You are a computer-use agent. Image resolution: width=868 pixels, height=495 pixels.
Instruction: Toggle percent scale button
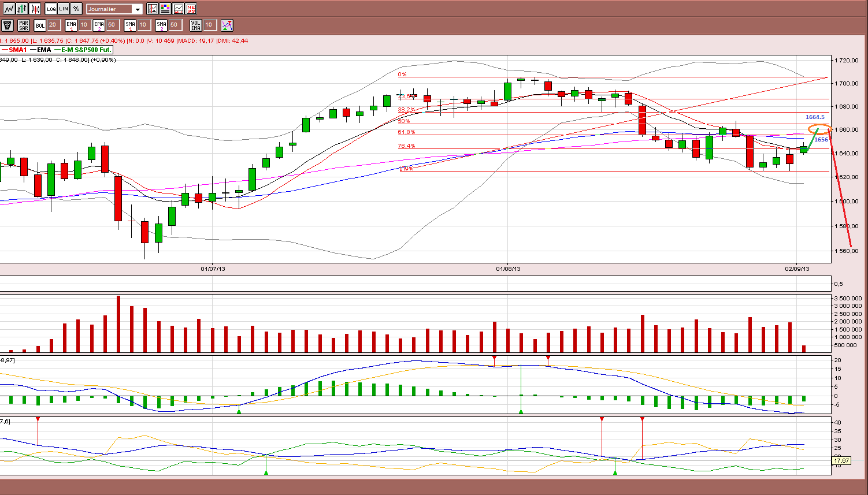point(76,9)
